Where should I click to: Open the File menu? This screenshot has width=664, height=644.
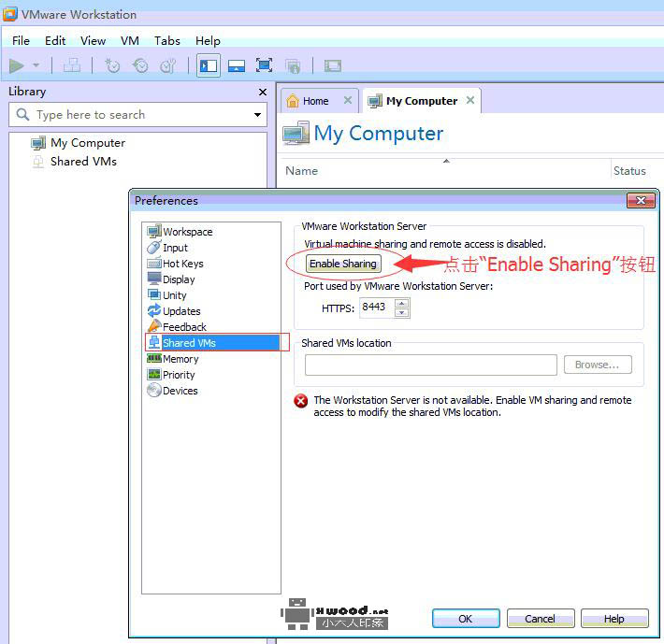[21, 40]
